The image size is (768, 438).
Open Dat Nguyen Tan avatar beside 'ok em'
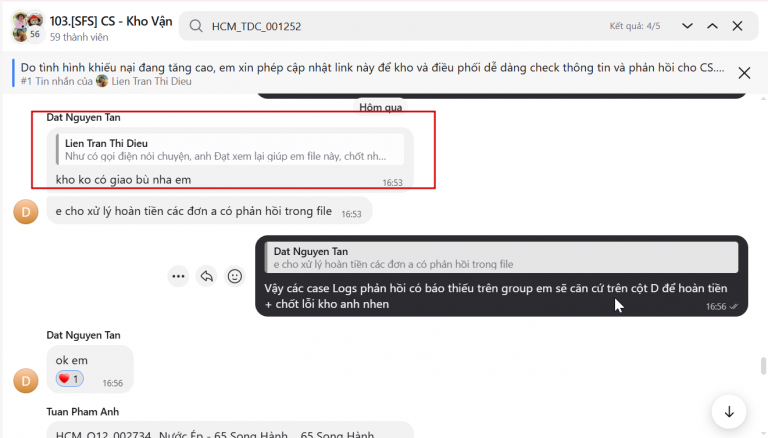click(25, 381)
